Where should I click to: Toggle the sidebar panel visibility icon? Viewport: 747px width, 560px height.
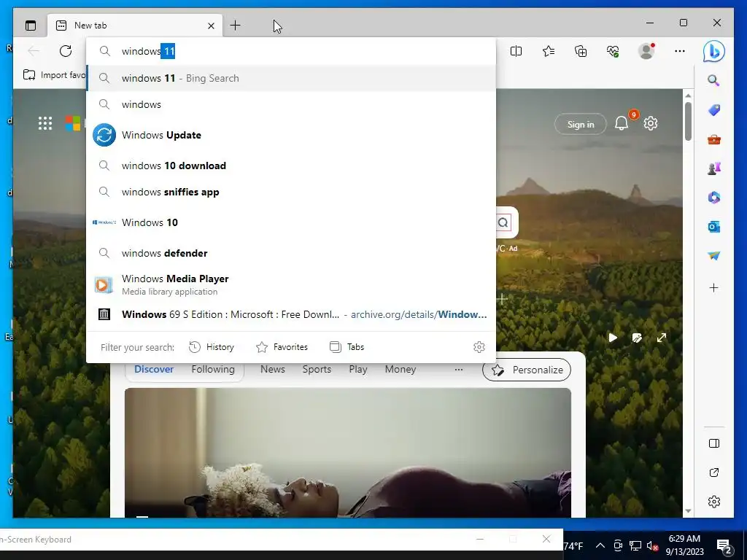tap(713, 443)
